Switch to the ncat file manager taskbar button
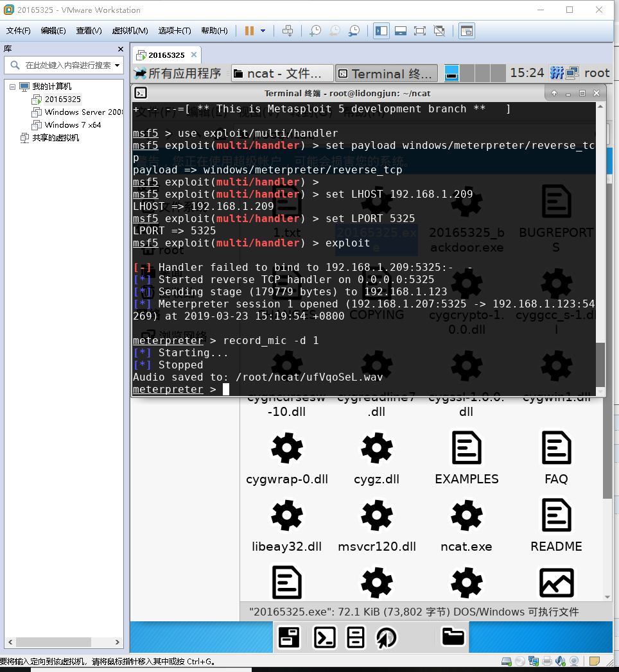The height and width of the screenshot is (672, 619). [282, 73]
